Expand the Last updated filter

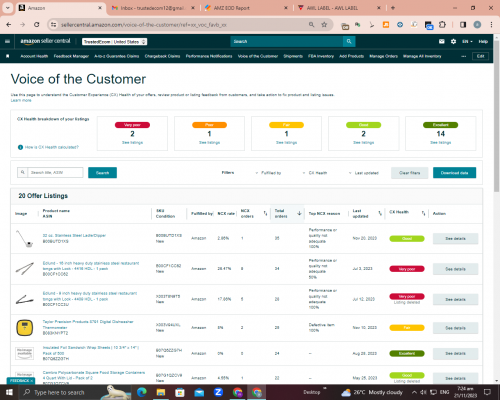(x=364, y=173)
